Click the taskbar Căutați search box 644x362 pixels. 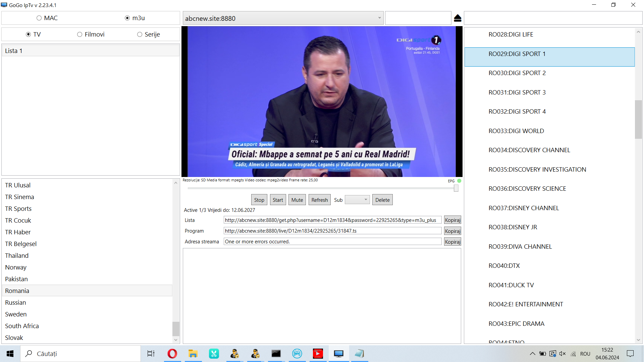point(80,354)
